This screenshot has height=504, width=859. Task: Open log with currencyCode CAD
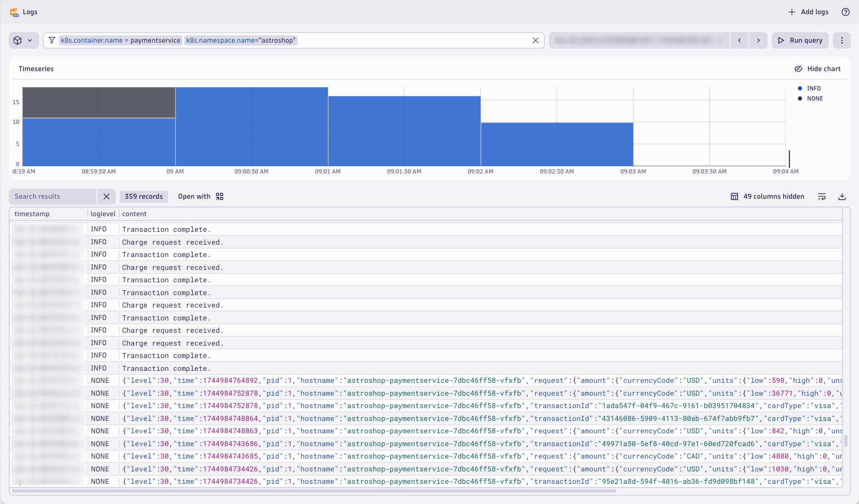[x=426, y=456]
